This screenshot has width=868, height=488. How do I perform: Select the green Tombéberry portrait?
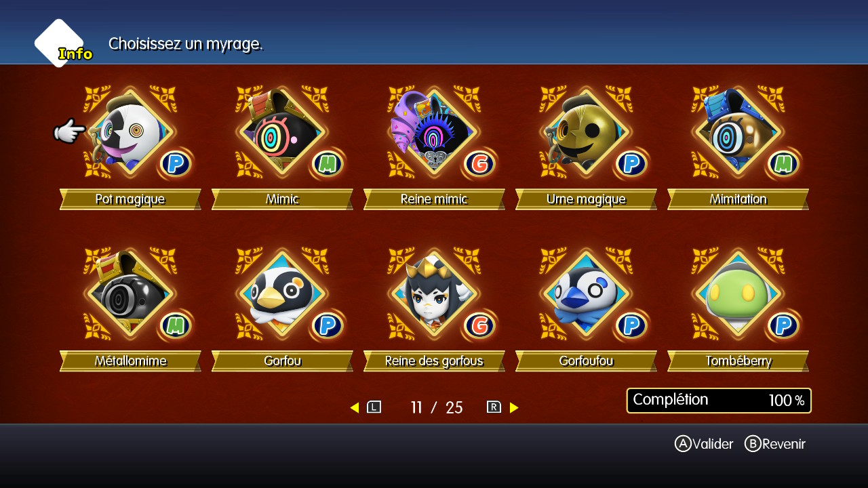[x=738, y=294]
